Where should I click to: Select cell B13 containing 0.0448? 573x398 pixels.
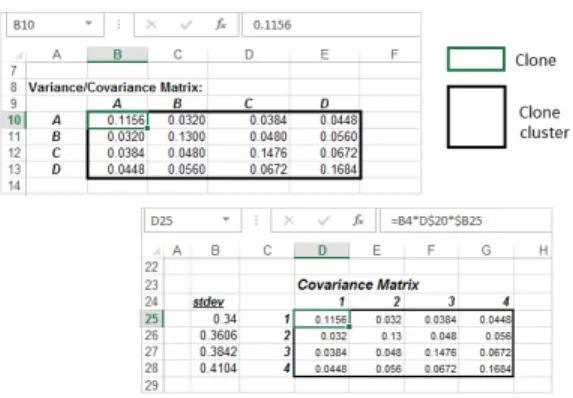point(117,169)
